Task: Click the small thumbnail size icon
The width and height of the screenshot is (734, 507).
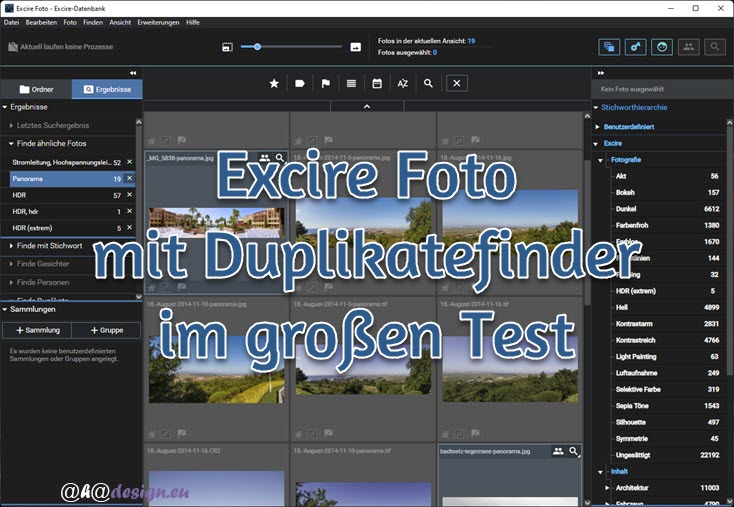Action: click(227, 47)
